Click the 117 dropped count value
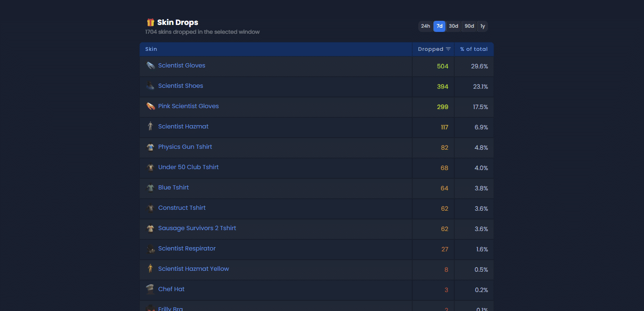Image resolution: width=644 pixels, height=311 pixels. [x=445, y=128]
